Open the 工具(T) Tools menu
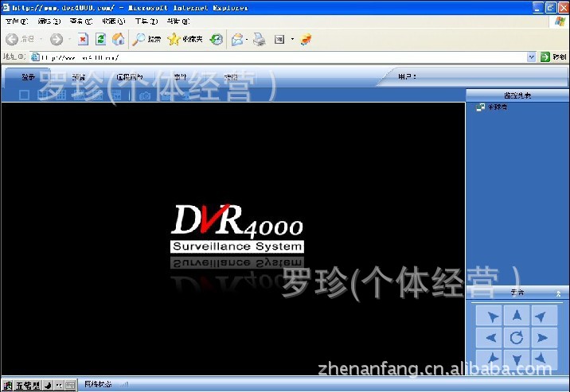 coord(146,21)
